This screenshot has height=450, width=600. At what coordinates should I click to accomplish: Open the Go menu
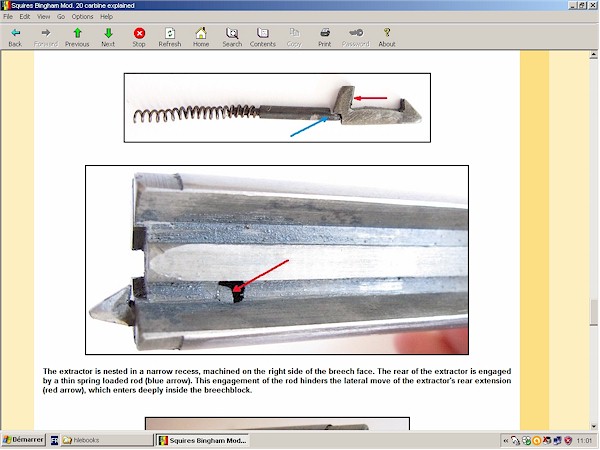click(61, 16)
